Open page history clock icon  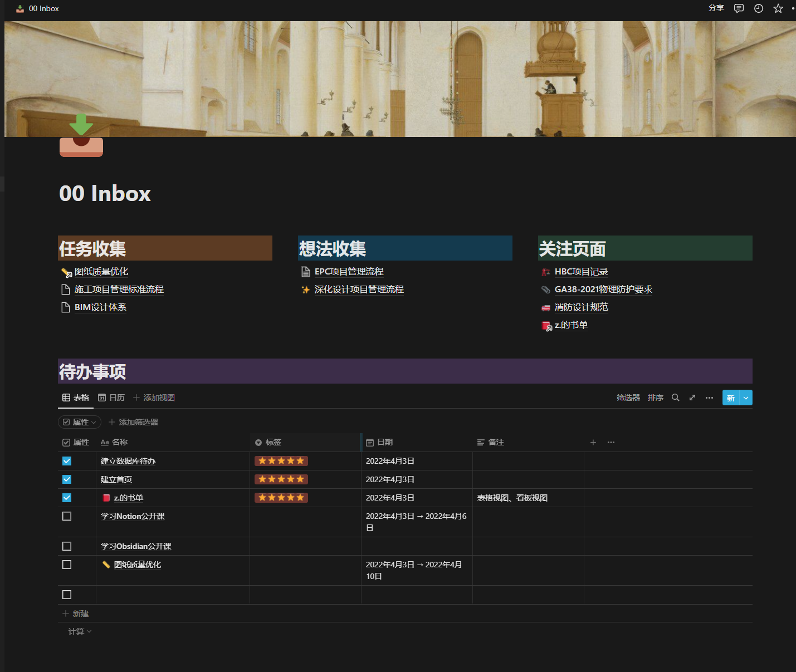pyautogui.click(x=758, y=8)
